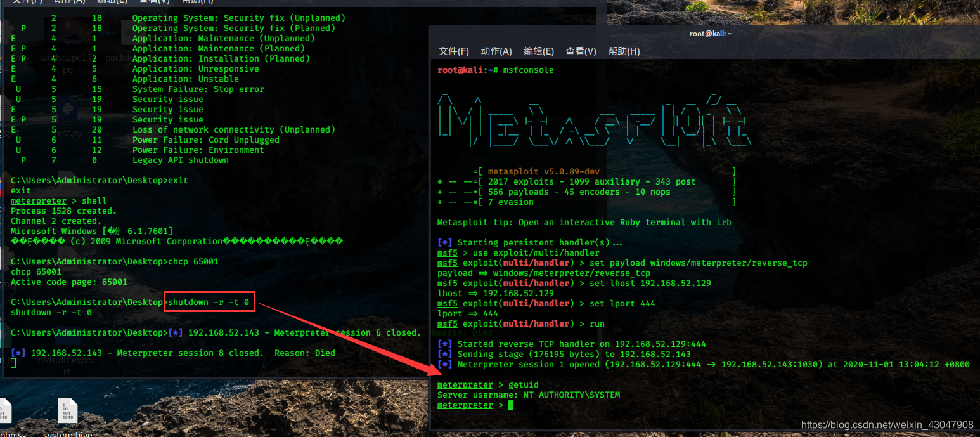This screenshot has width=980, height=437.
Task: Click the 'meterpreter > getuid' command line
Action: [x=487, y=384]
